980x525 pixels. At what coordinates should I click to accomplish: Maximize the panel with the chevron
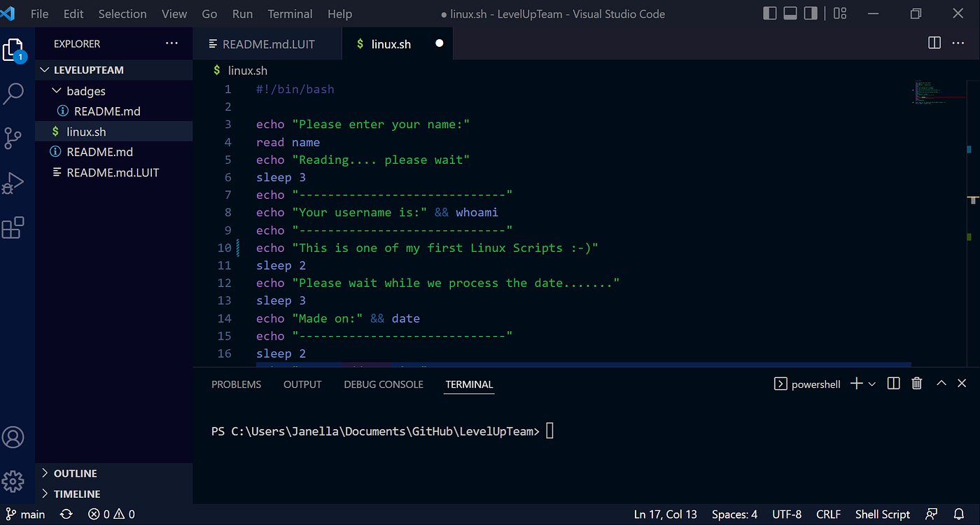941,383
